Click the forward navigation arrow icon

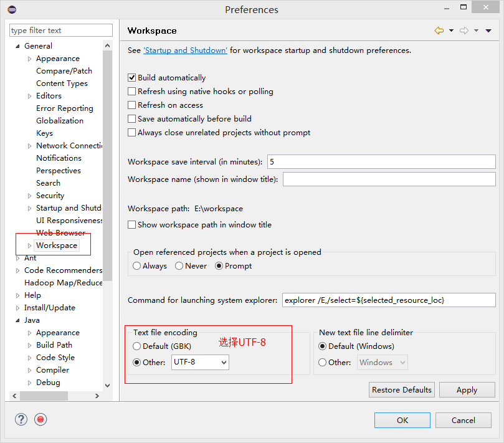[464, 31]
